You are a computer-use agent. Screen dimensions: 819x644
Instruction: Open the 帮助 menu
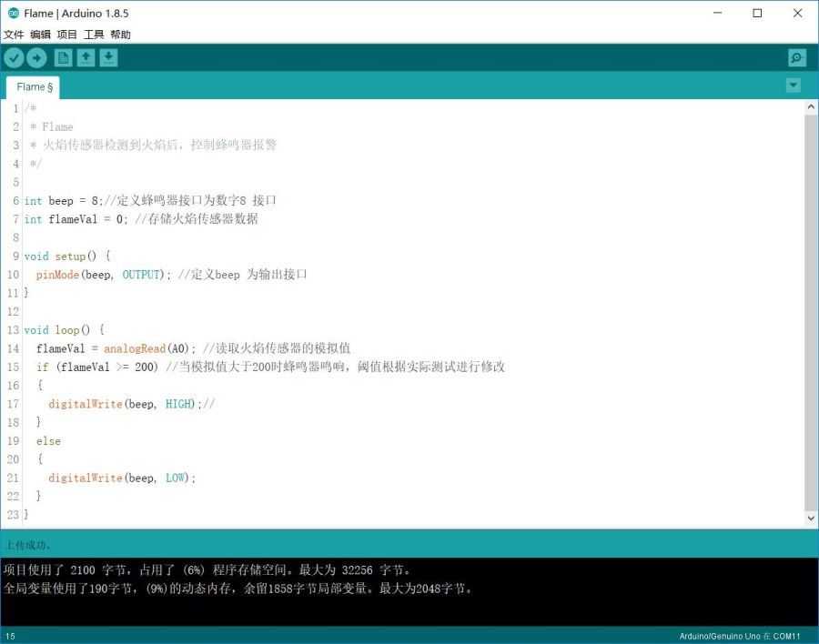point(120,35)
